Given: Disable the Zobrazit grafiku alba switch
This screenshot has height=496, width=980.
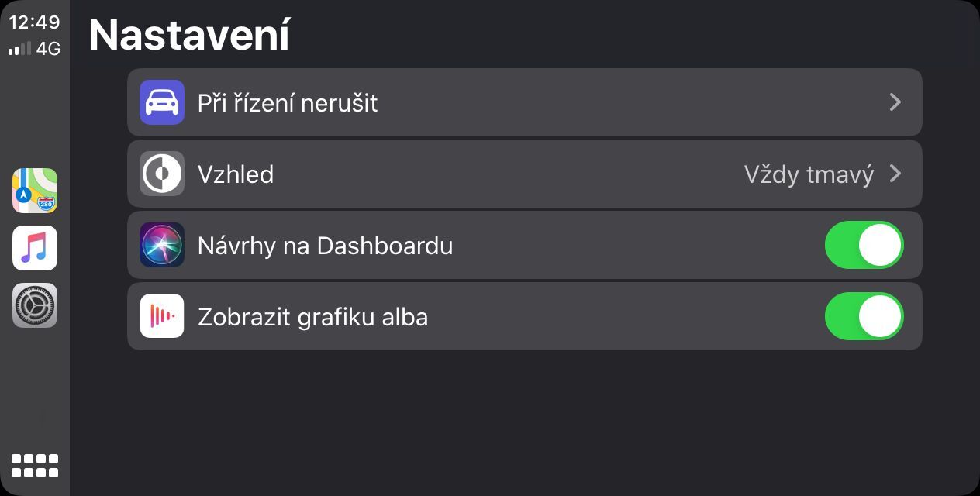Looking at the screenshot, I should [864, 316].
